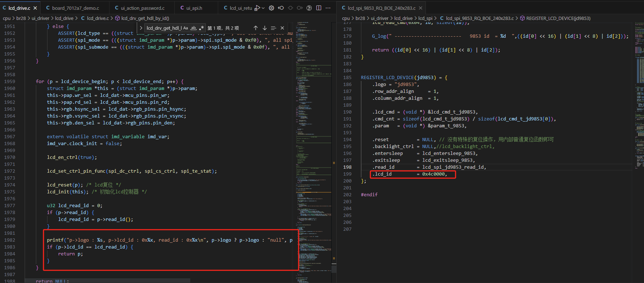Go to next find match arrow

coord(265,28)
